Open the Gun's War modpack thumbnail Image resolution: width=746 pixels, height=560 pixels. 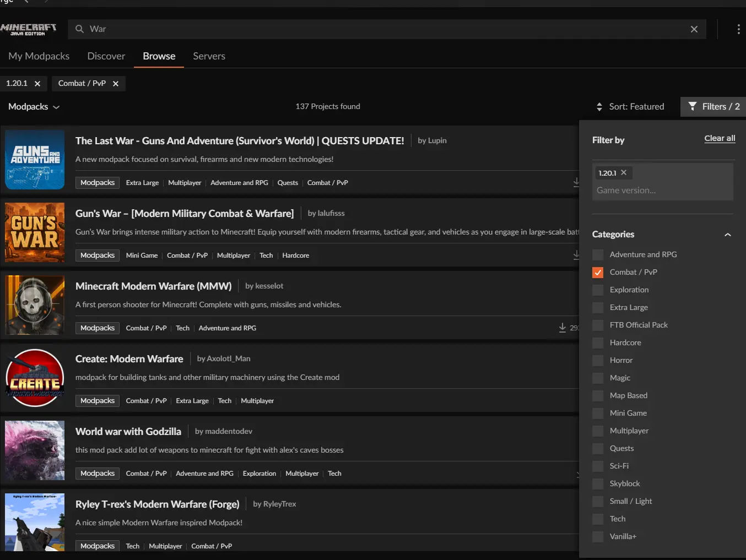tap(35, 232)
